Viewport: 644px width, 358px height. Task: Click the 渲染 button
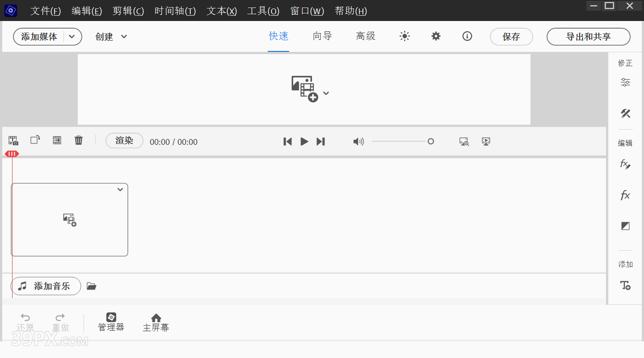124,140
